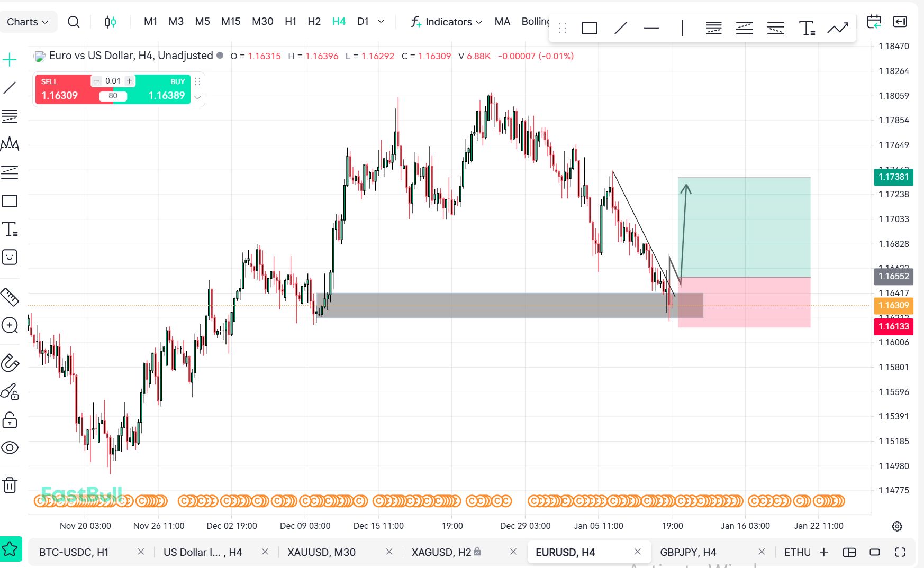This screenshot has height=568, width=924.
Task: Toggle the lock drawings icon
Action: coord(10,420)
